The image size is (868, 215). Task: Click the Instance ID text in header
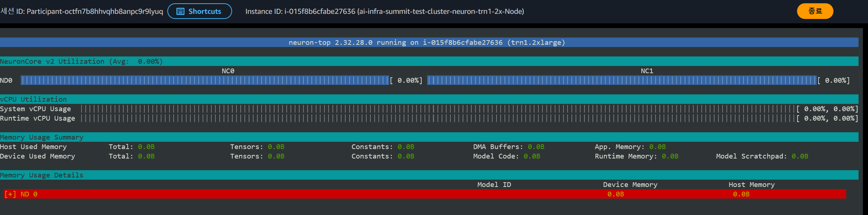[385, 11]
